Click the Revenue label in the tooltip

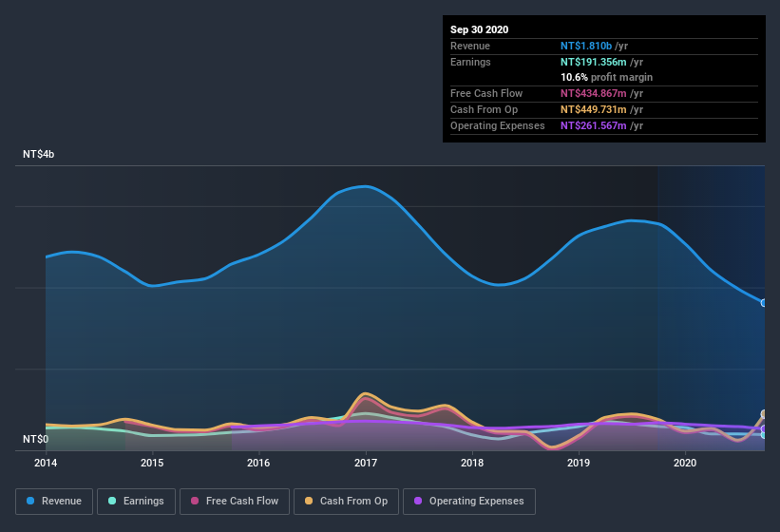click(470, 46)
